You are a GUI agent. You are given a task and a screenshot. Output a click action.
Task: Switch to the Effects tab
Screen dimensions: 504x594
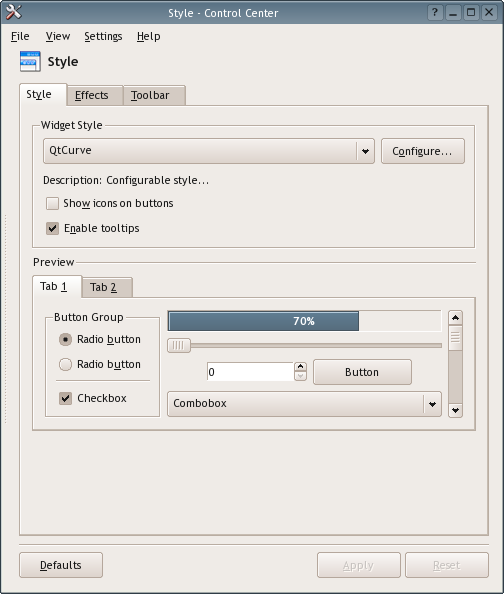pyautogui.click(x=95, y=95)
